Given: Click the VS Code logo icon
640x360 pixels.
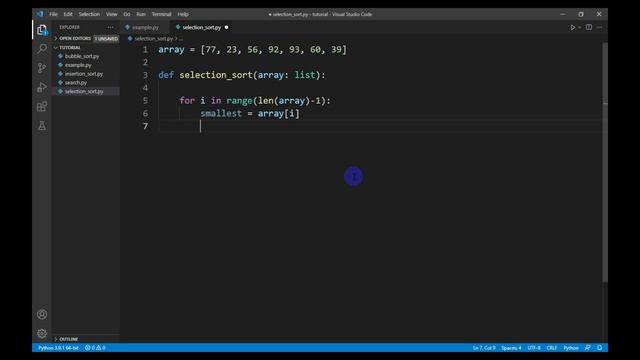Looking at the screenshot, I should (40, 14).
